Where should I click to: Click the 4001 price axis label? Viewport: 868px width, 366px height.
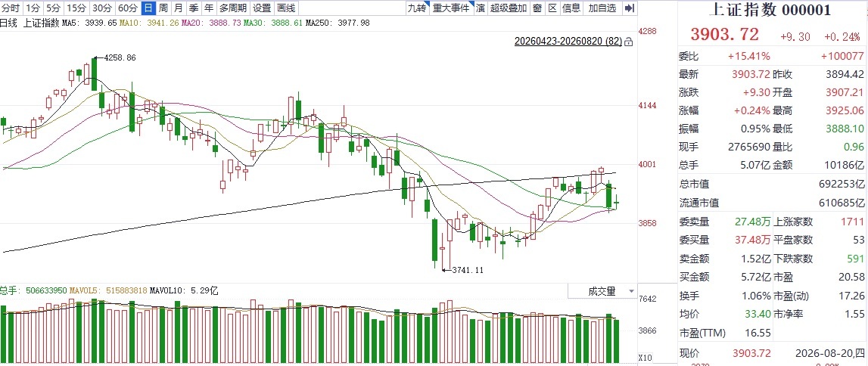coord(649,164)
